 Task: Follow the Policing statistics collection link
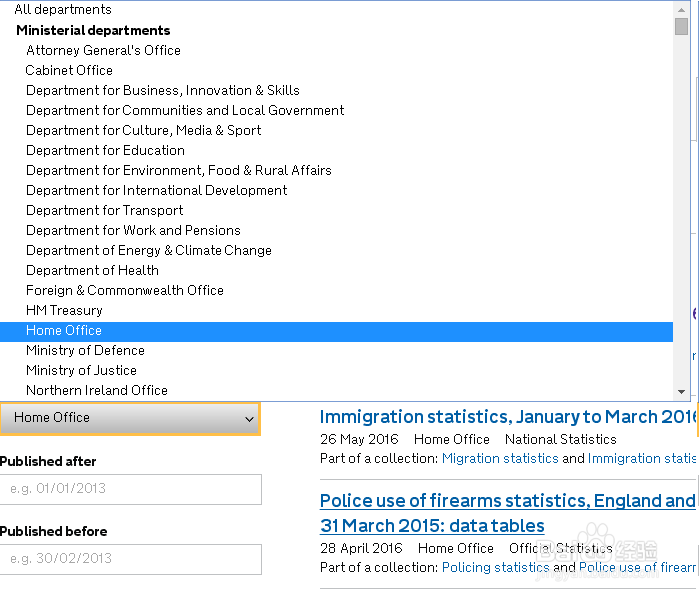tap(495, 567)
